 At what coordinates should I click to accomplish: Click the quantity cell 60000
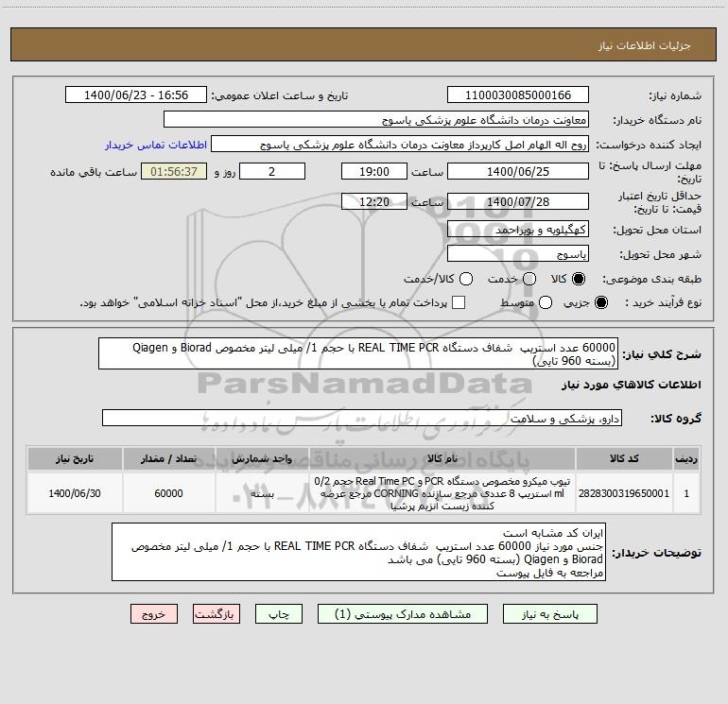click(x=168, y=493)
